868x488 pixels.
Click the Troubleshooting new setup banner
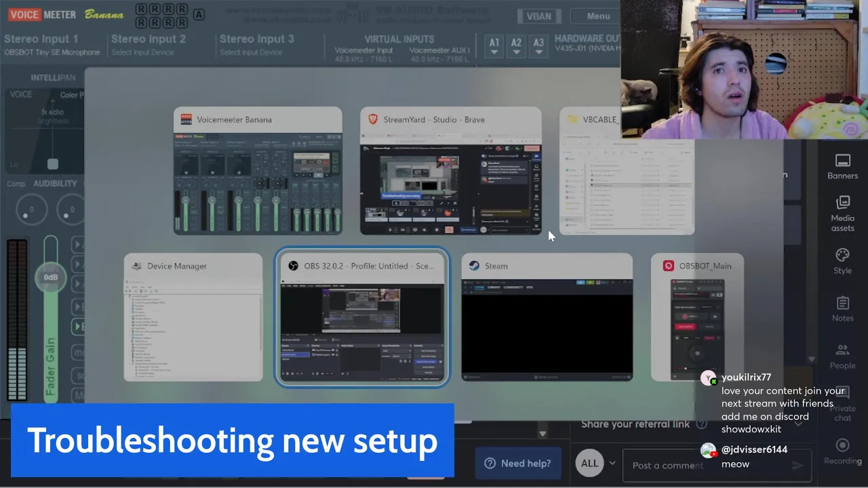point(232,441)
